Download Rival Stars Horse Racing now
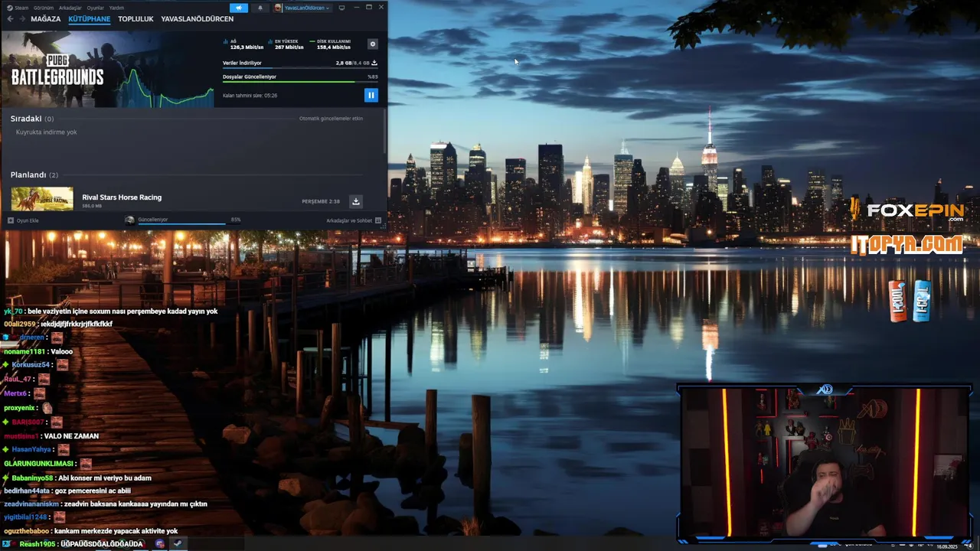 [x=355, y=201]
